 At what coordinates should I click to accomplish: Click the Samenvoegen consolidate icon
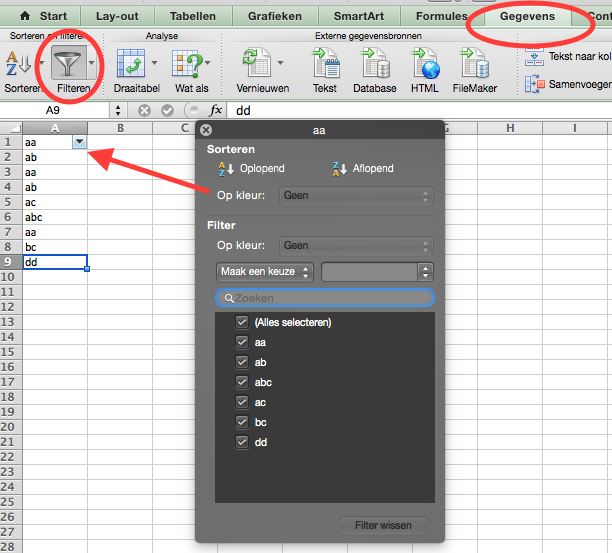pyautogui.click(x=534, y=84)
